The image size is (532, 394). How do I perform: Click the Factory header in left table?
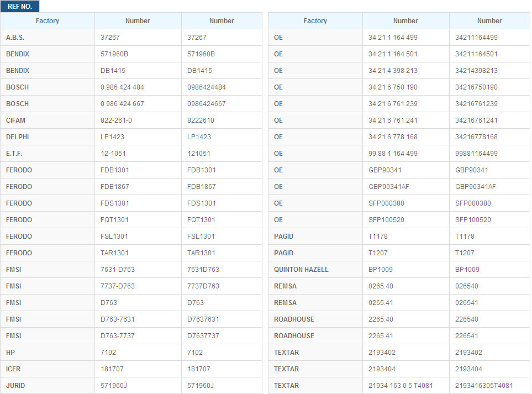coord(48,21)
